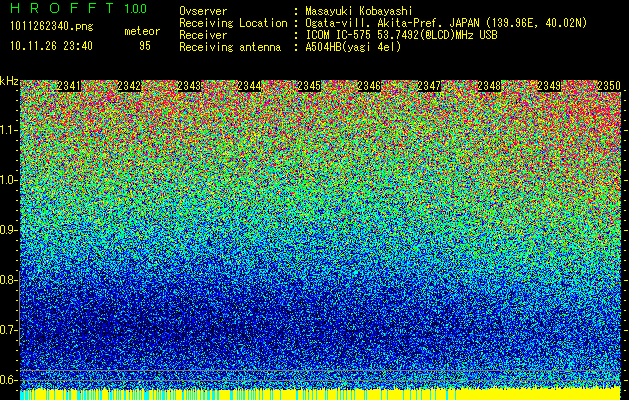Click the 0.9 frequency axis label
This screenshot has width=629, height=400.
coord(8,230)
